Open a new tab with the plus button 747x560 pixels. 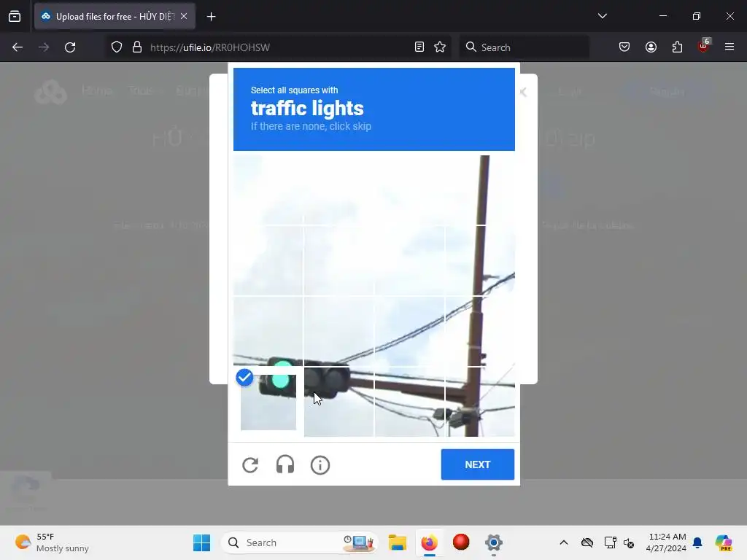211,17
